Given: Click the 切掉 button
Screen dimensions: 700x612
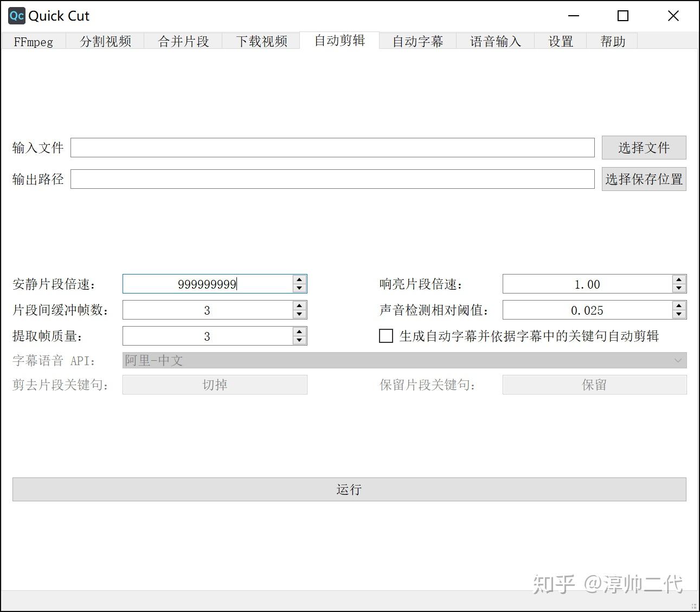Looking at the screenshot, I should 215,384.
